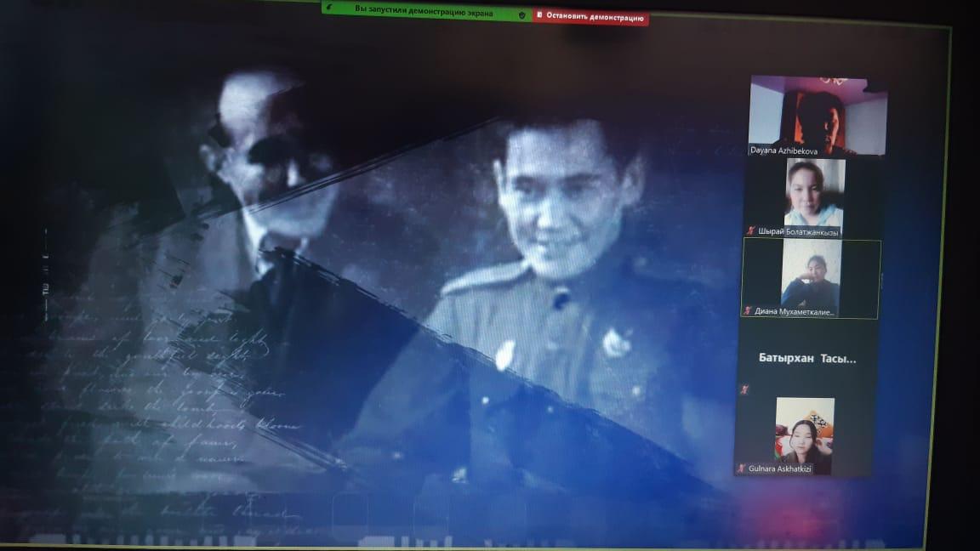
Task: Click the Диана Мухаметкалие name label
Action: (795, 311)
